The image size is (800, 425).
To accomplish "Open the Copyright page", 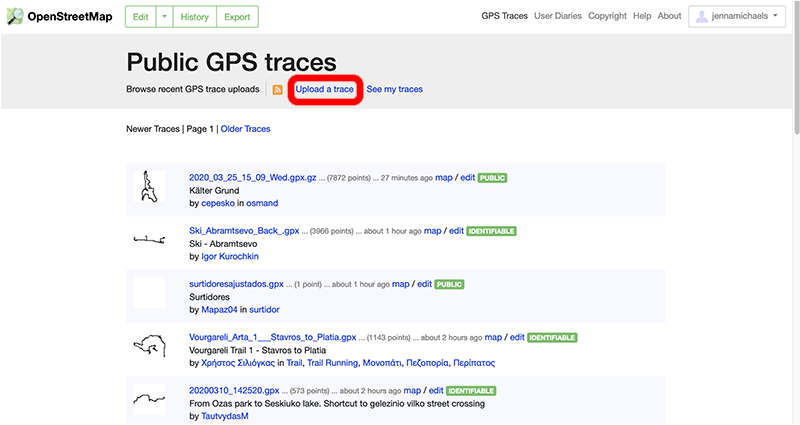I will tap(607, 16).
